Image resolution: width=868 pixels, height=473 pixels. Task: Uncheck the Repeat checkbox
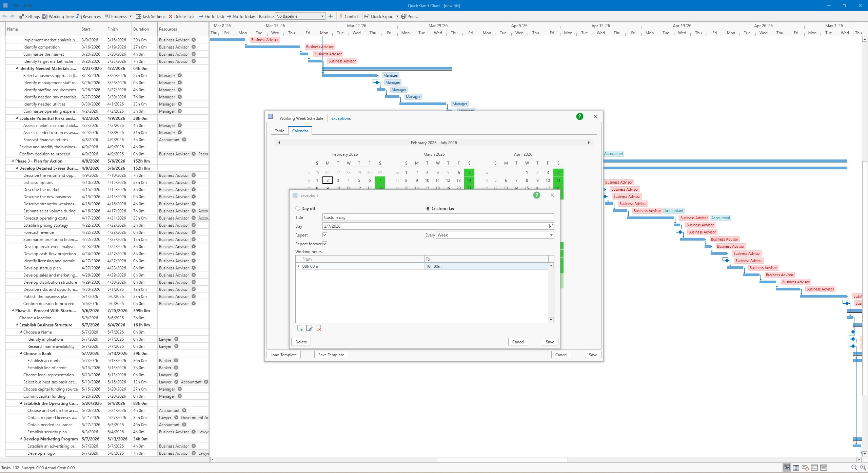click(x=324, y=235)
